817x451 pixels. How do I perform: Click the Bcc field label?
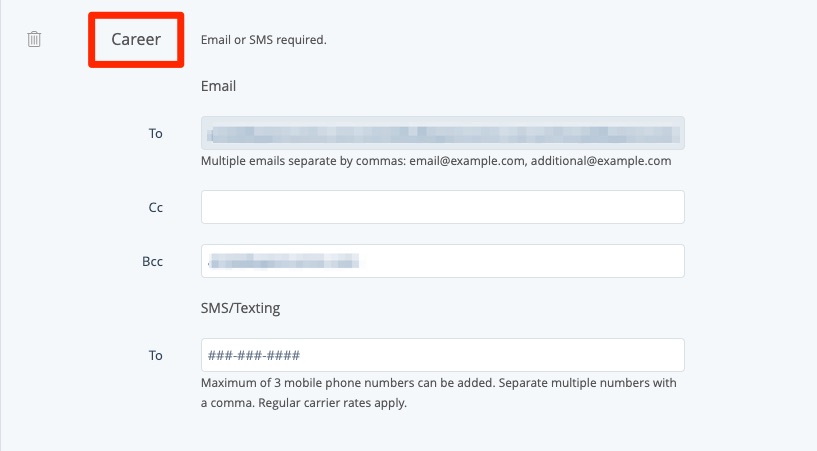coord(152,261)
